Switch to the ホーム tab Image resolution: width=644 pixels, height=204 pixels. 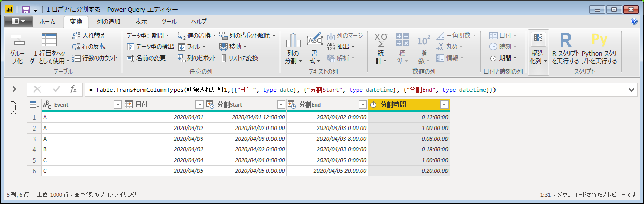[47, 22]
